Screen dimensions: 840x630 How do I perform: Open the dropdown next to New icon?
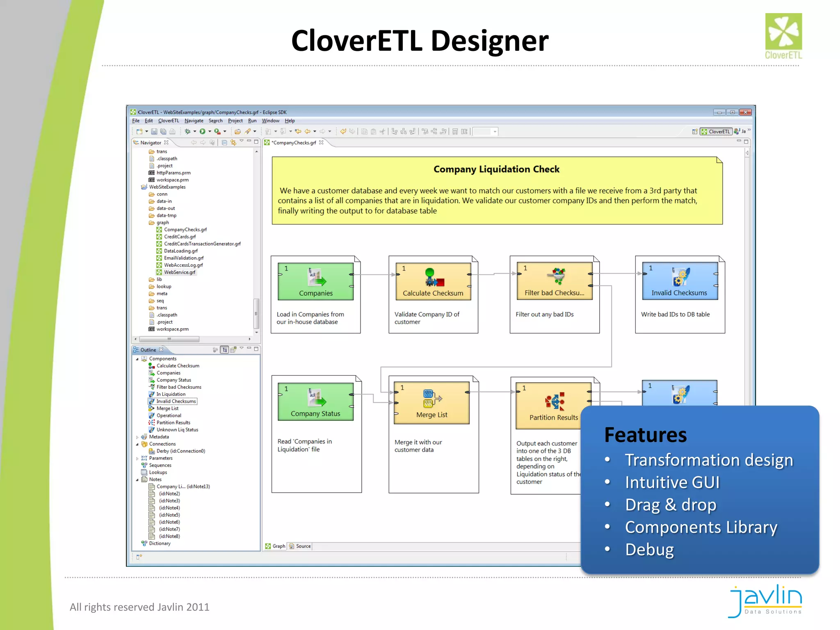[x=146, y=132]
